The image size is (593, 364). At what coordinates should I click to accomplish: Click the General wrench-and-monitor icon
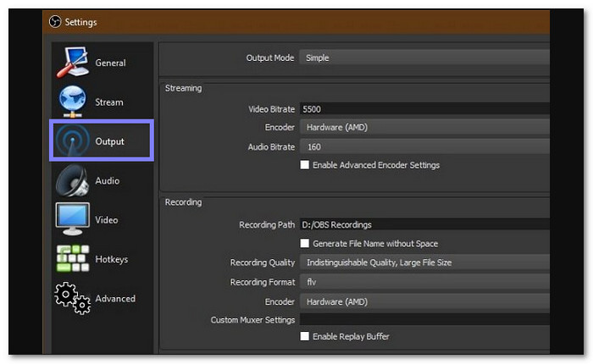[72, 63]
